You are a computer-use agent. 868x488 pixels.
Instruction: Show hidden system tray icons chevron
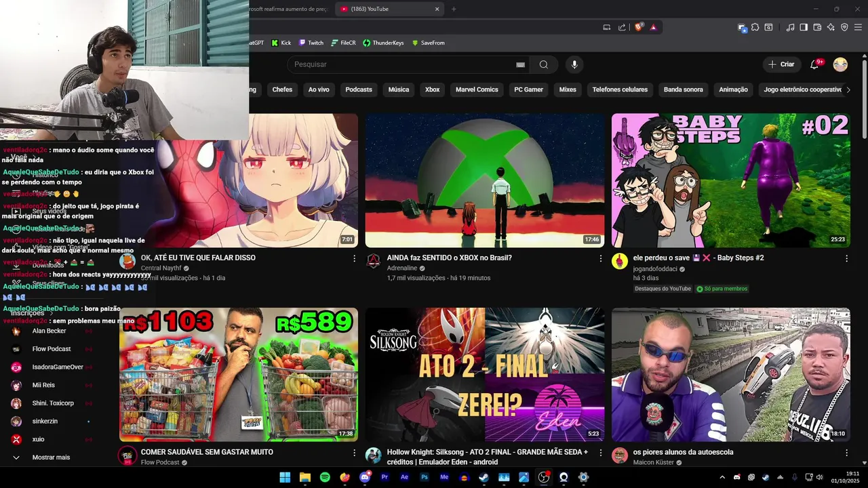click(722, 477)
